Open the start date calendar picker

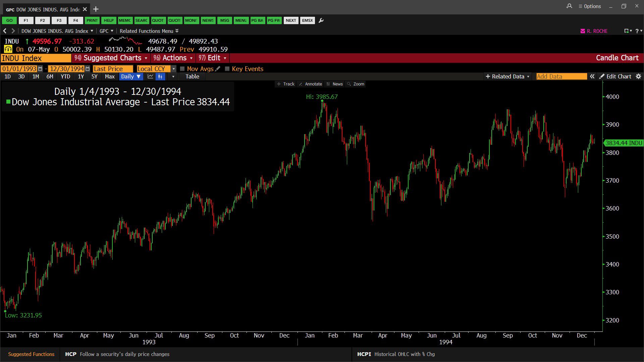click(x=40, y=69)
